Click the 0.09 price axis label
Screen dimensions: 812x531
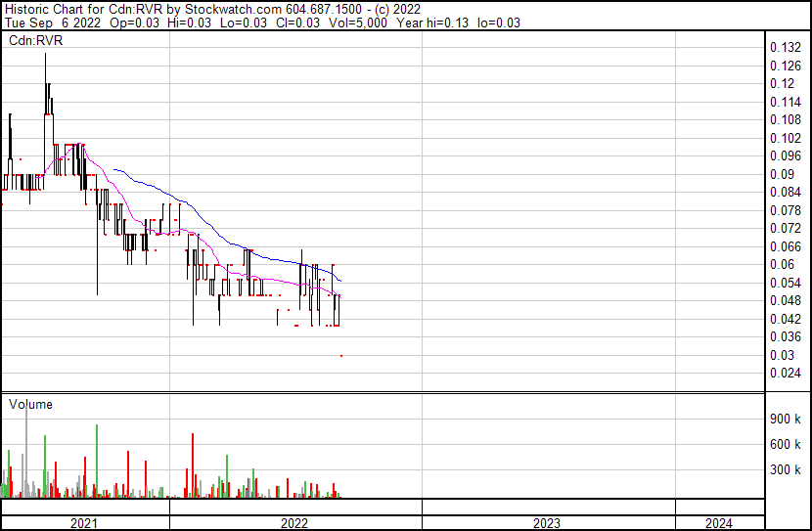point(782,174)
